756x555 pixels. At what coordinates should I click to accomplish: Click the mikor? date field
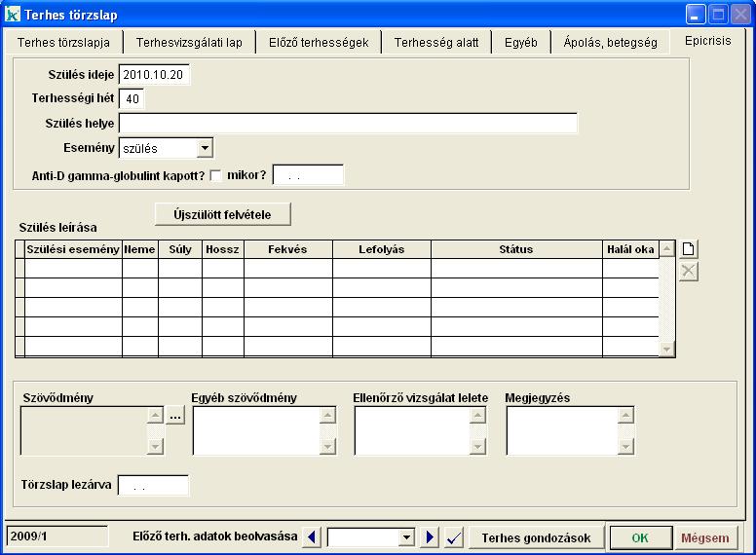point(308,175)
